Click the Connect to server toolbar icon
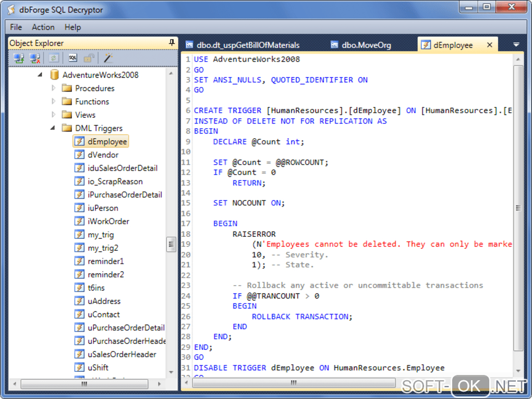Viewport: 532px width, 399px height. tap(19, 58)
